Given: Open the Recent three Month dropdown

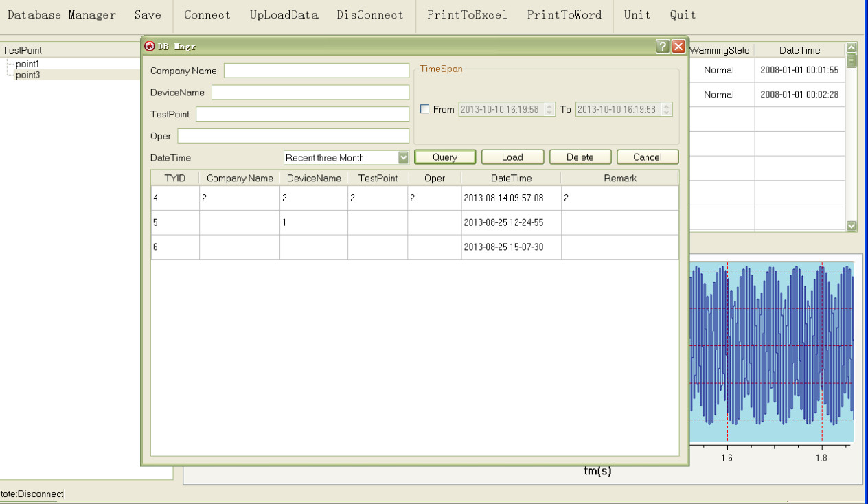Looking at the screenshot, I should click(403, 157).
